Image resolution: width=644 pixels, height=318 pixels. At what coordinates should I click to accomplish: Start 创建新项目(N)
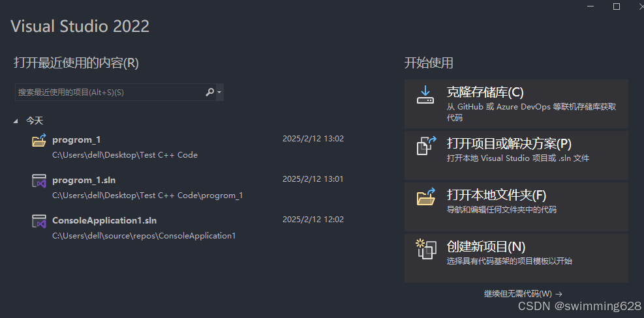click(516, 258)
